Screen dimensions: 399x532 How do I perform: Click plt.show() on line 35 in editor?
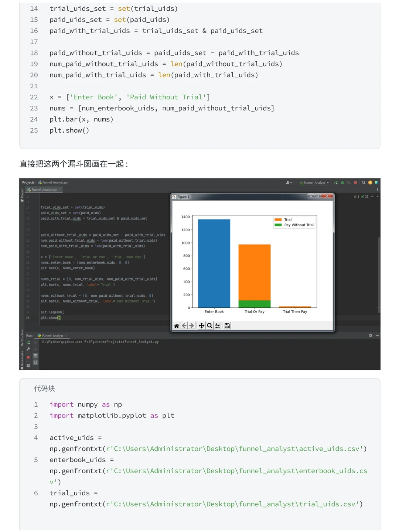pos(51,318)
